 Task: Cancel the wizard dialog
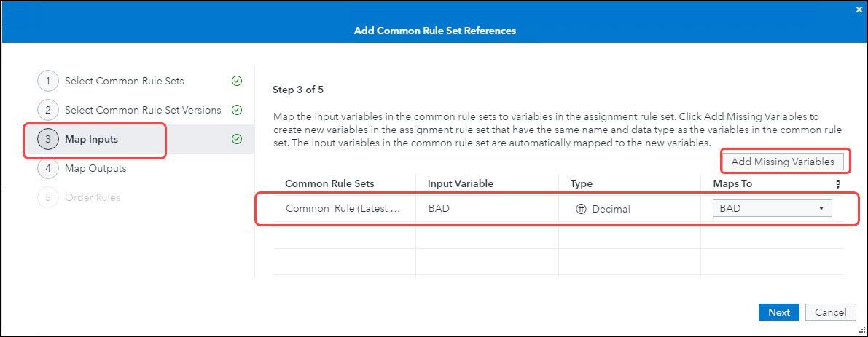(830, 312)
